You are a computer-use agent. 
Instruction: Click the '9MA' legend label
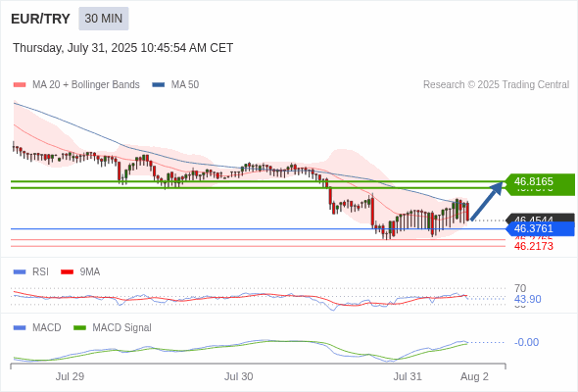click(90, 272)
